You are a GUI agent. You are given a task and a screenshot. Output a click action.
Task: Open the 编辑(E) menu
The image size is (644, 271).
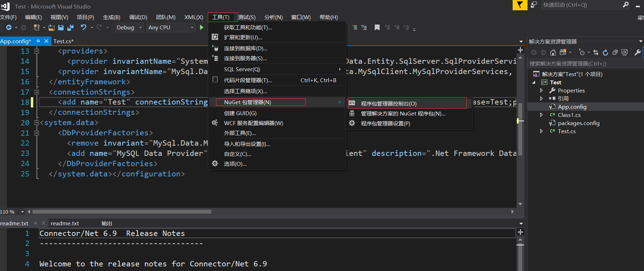point(33,17)
